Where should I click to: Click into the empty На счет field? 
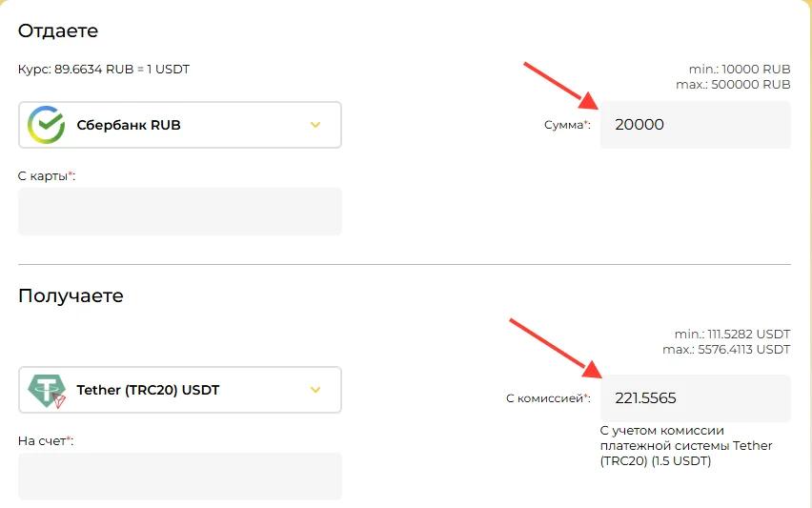pyautogui.click(x=180, y=477)
